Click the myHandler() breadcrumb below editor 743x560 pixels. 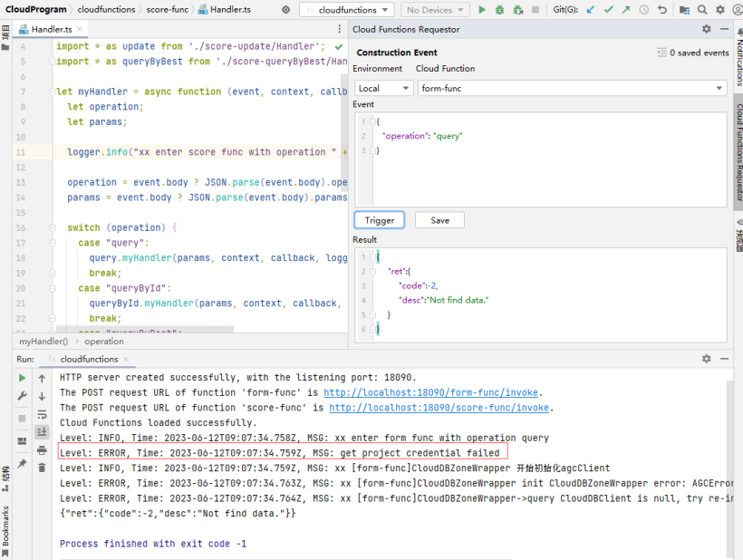click(43, 341)
